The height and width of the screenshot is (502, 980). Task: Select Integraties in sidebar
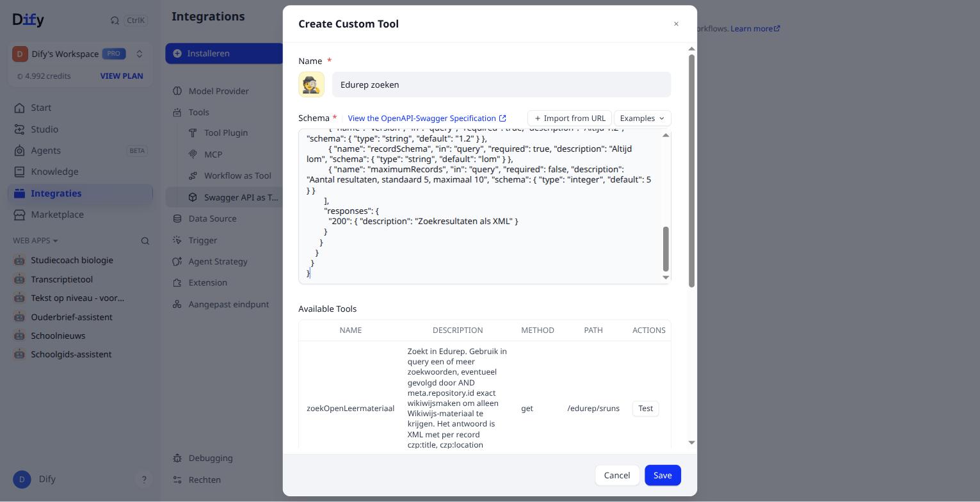coord(80,193)
